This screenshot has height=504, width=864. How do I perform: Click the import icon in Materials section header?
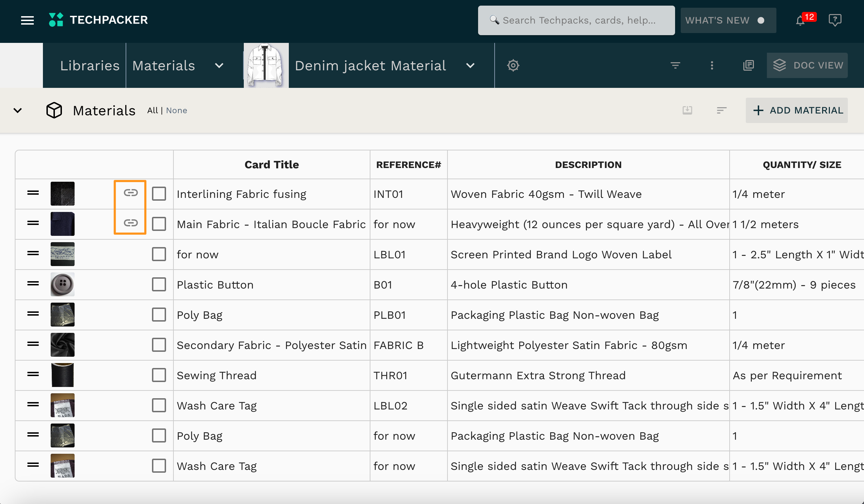click(x=687, y=110)
